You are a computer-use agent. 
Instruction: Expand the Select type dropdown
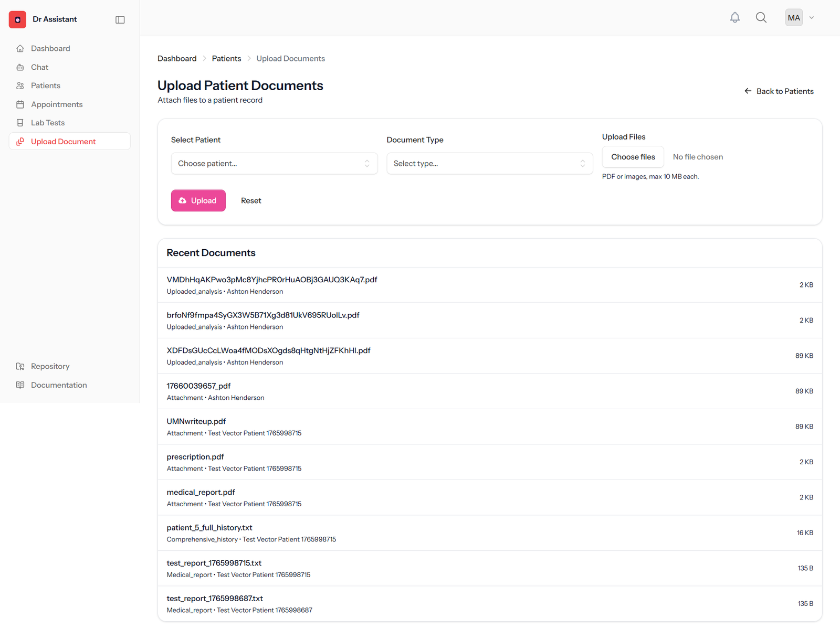pos(490,164)
